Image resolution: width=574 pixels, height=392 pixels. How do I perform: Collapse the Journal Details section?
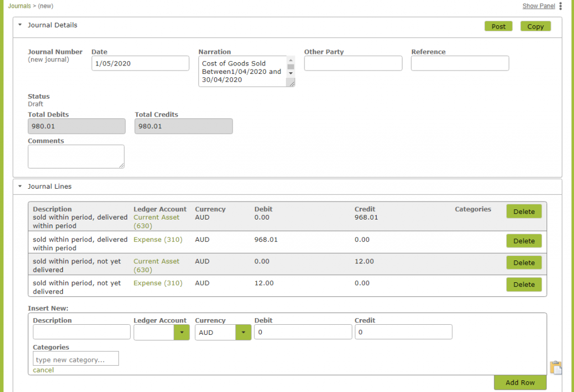(18, 25)
